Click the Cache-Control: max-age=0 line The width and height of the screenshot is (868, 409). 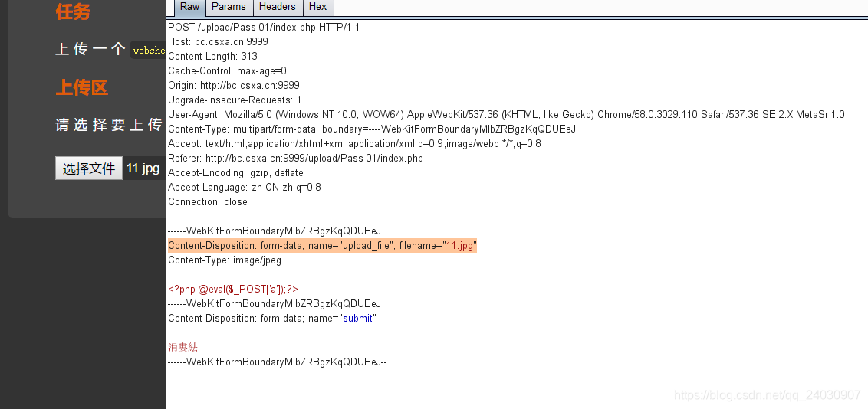click(x=227, y=70)
